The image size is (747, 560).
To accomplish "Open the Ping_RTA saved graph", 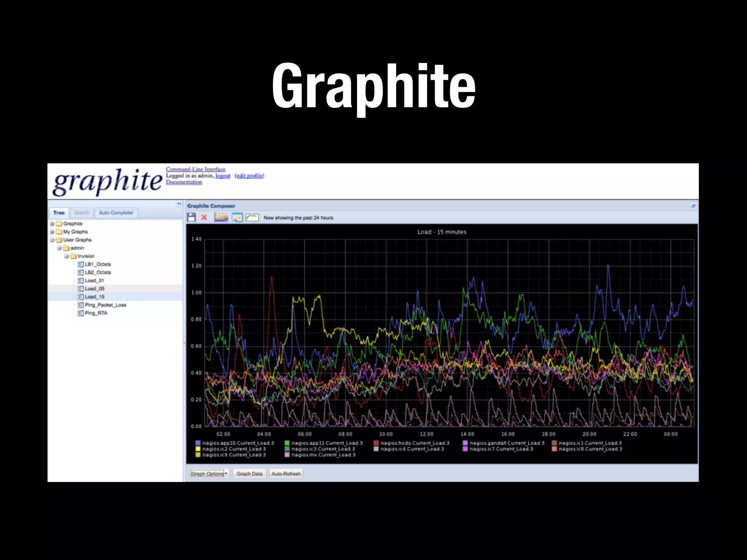I will [96, 313].
